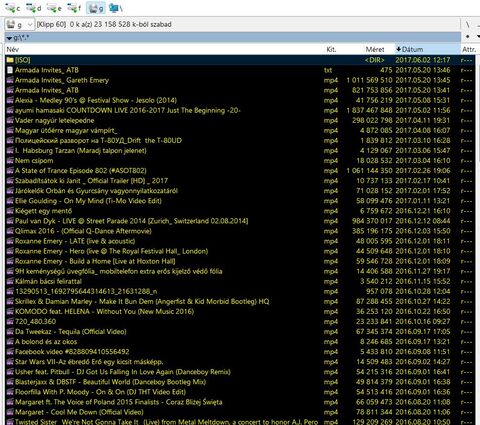Click the <DIR> size entry for ISO
The width and height of the screenshot is (480, 425).
tap(375, 60)
